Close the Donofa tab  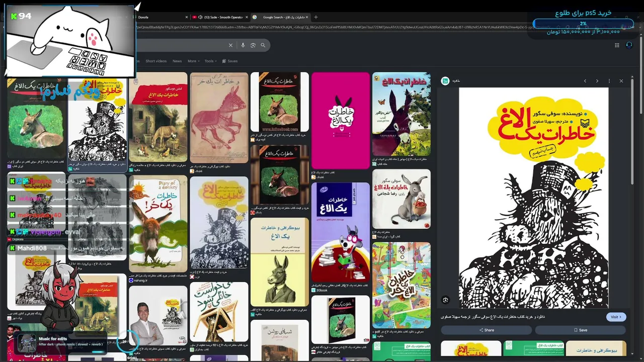click(x=187, y=17)
